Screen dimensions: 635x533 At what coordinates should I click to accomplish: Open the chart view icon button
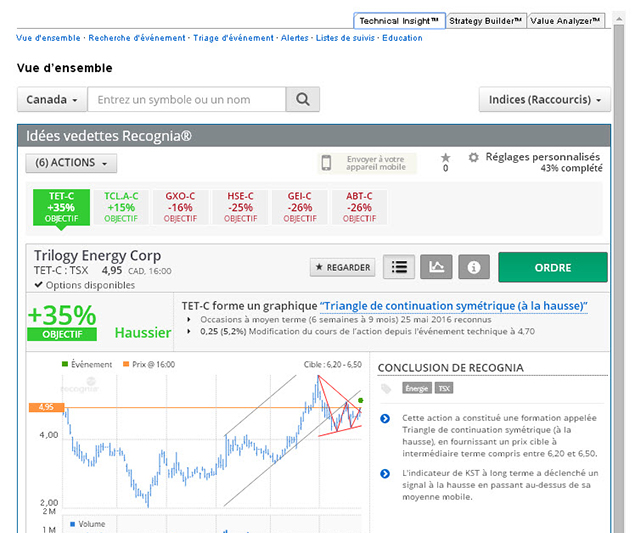pyautogui.click(x=436, y=267)
